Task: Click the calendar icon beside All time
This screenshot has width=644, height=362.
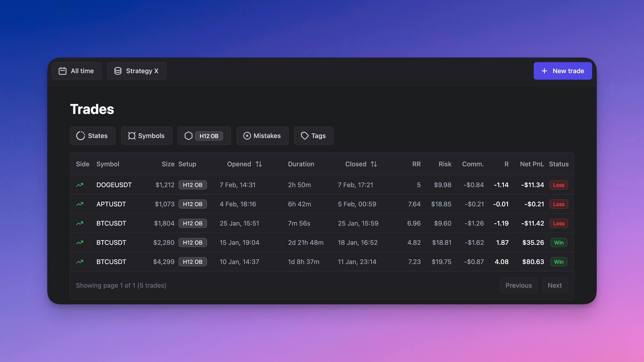Action: (62, 71)
